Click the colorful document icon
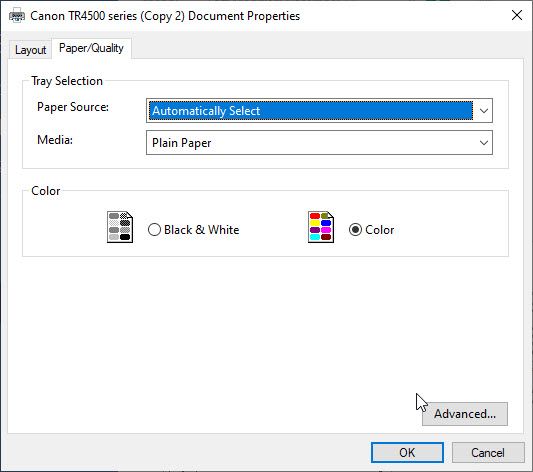 321,227
